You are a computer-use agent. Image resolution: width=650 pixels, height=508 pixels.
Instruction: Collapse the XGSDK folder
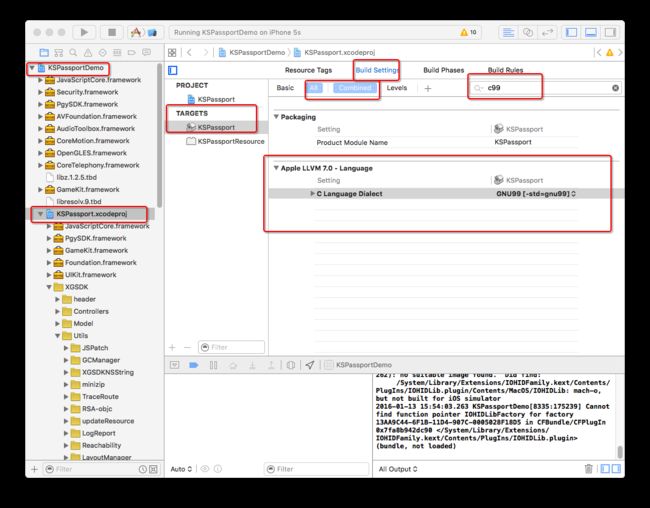[x=49, y=287]
